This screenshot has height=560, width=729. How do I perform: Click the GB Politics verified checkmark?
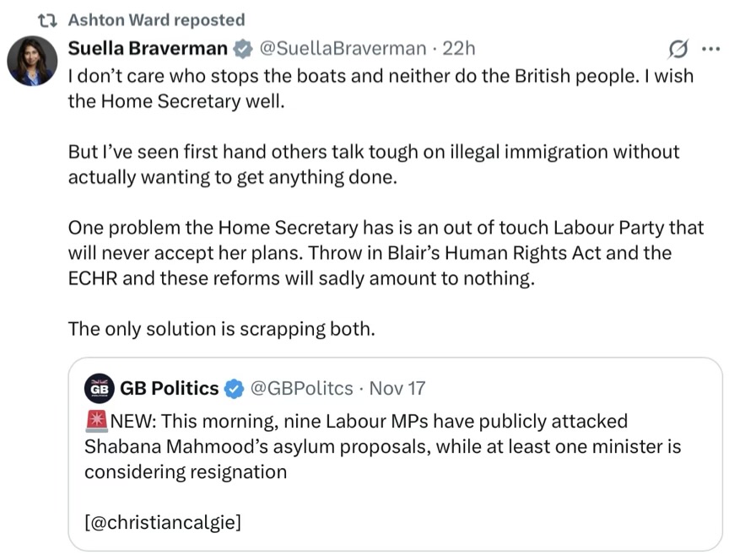[234, 389]
